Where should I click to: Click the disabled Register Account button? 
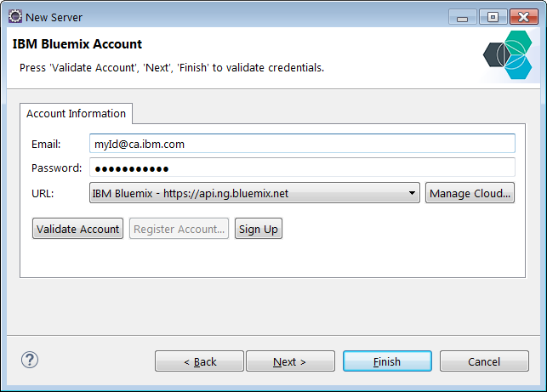click(x=179, y=229)
